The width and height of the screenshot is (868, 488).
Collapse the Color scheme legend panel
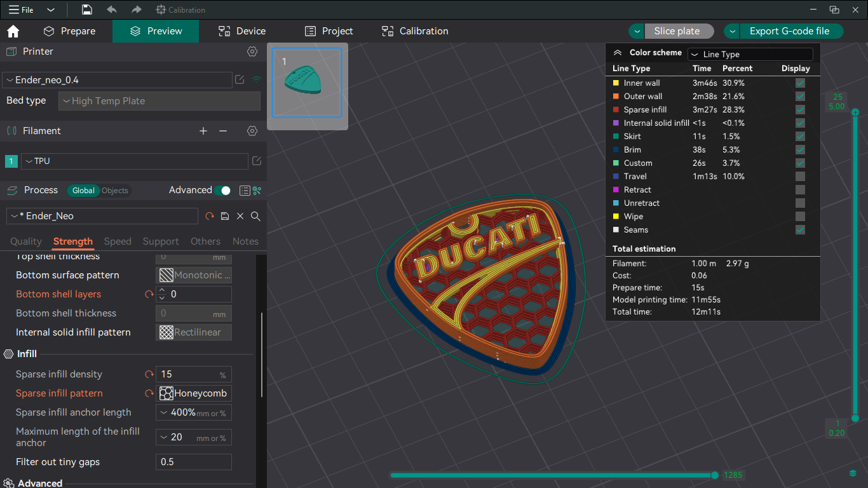tap(617, 53)
